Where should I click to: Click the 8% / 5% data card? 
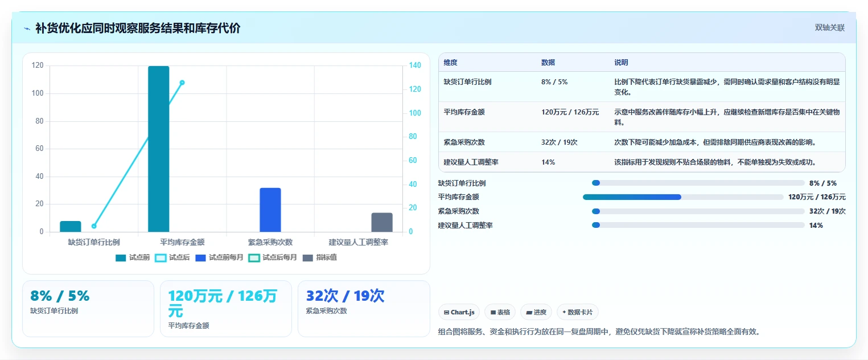pyautogui.click(x=88, y=309)
